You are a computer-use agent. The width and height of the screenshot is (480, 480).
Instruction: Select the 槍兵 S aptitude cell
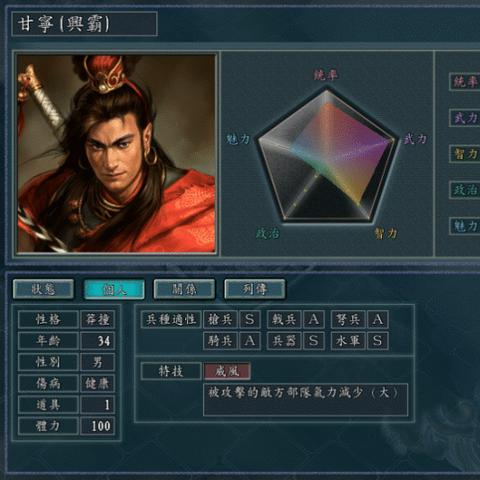[232, 319]
